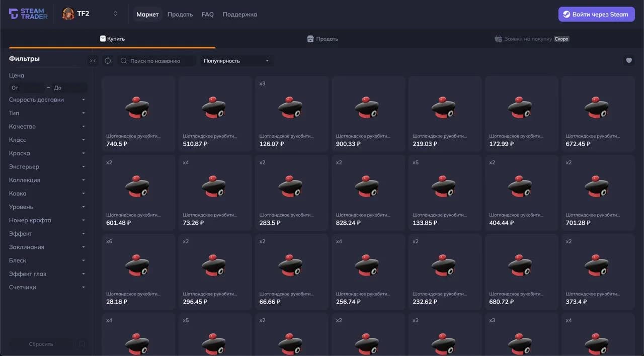Open the item priced 672.45 ₽
644x356 pixels.
coord(598,114)
